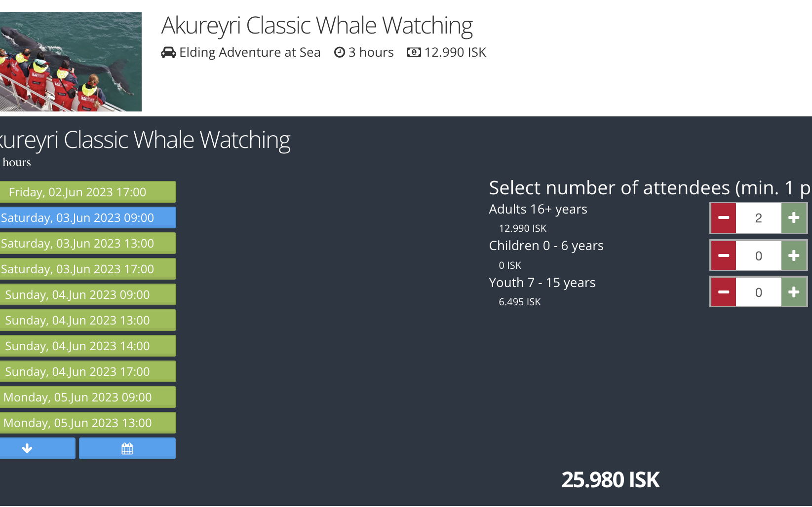Decrease the Adults attendee count
The height and width of the screenshot is (507, 812).
point(723,217)
